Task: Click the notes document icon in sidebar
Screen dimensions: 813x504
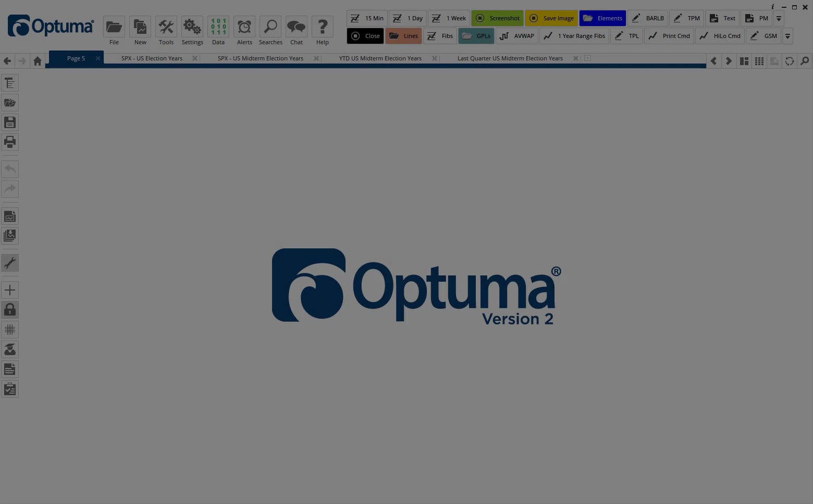Action: pyautogui.click(x=10, y=370)
